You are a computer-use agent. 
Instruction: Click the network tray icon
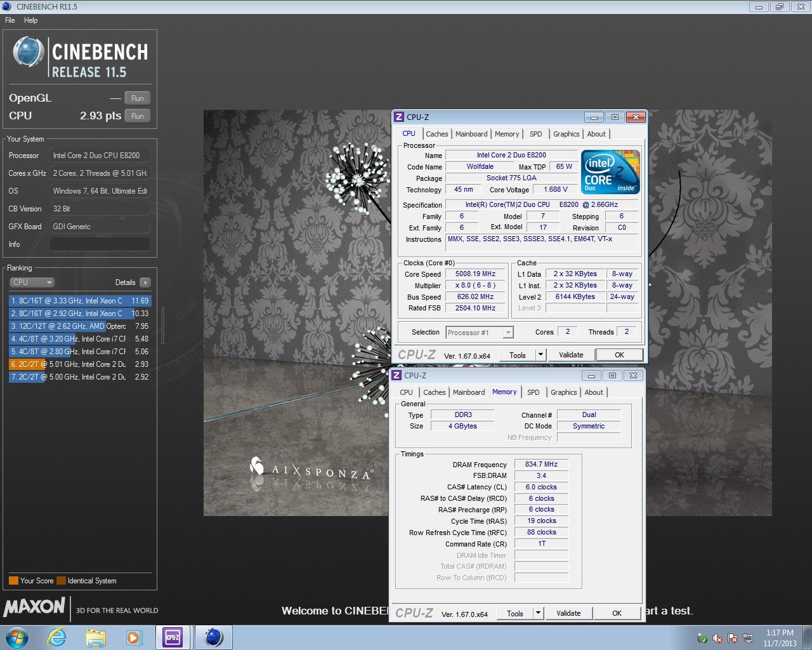[748, 638]
